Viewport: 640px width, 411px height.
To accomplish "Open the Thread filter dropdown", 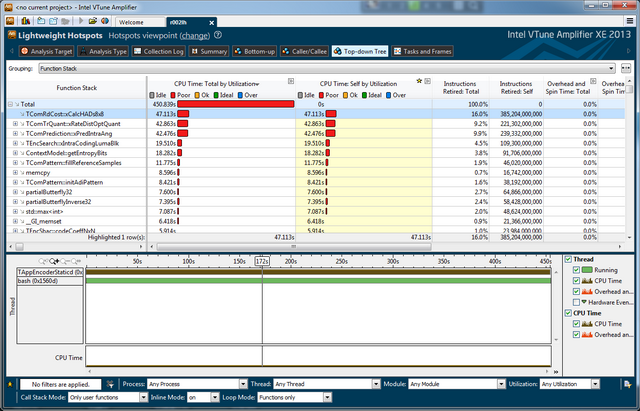I will (327, 384).
